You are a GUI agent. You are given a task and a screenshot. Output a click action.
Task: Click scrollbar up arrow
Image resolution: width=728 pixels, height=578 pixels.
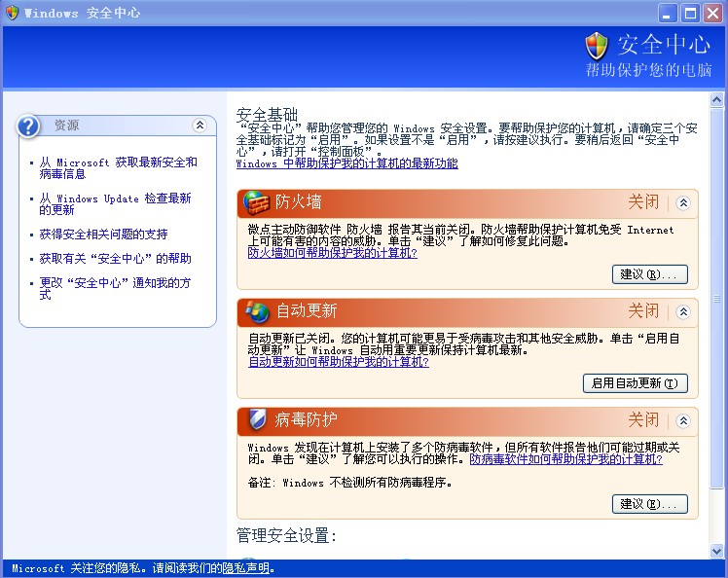pyautogui.click(x=717, y=100)
